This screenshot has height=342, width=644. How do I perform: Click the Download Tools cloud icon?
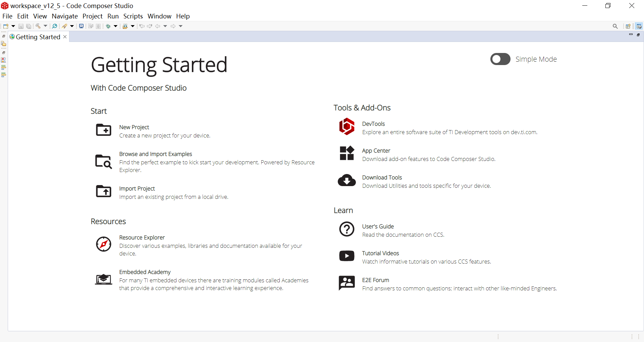click(x=347, y=180)
